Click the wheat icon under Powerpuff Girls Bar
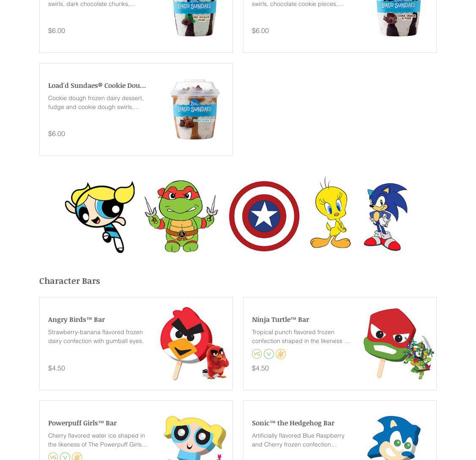This screenshot has height=460, width=476. click(77, 457)
